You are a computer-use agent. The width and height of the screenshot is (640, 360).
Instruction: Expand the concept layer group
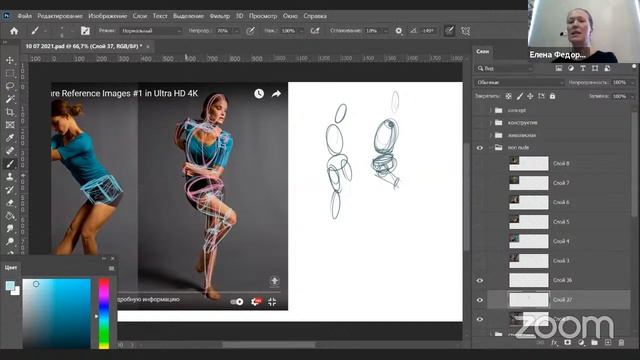(x=491, y=110)
